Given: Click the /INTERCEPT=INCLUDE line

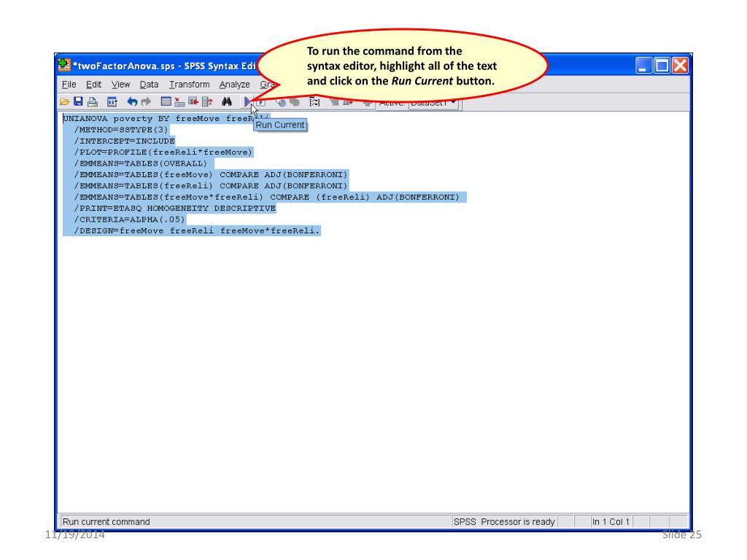Looking at the screenshot, I should point(124,141).
